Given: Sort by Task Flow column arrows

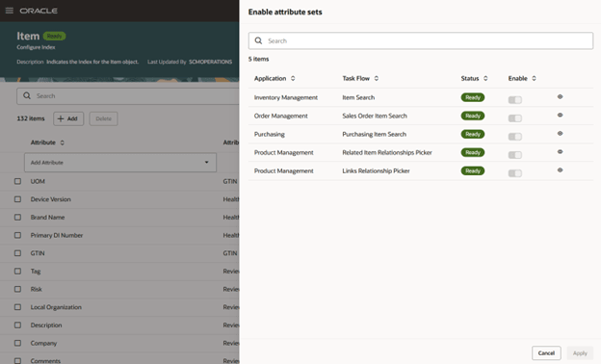Looking at the screenshot, I should [377, 78].
